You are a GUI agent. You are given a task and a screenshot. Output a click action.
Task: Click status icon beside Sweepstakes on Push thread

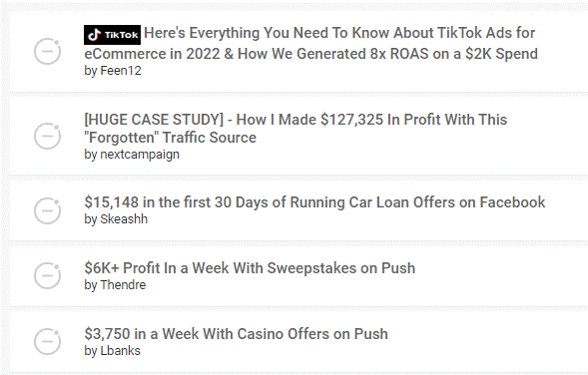point(47,275)
